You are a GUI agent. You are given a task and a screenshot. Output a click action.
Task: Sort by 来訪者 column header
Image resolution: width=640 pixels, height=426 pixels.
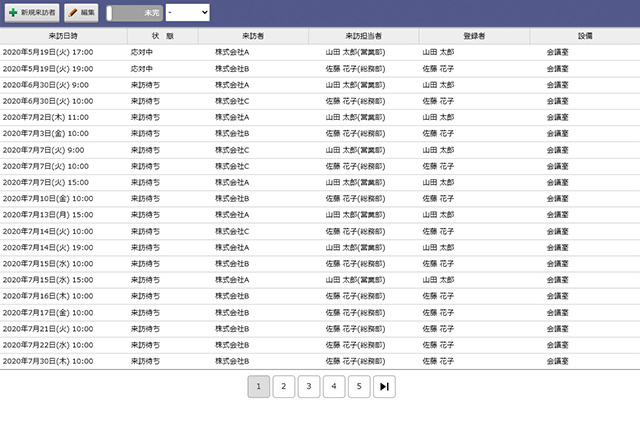(253, 36)
